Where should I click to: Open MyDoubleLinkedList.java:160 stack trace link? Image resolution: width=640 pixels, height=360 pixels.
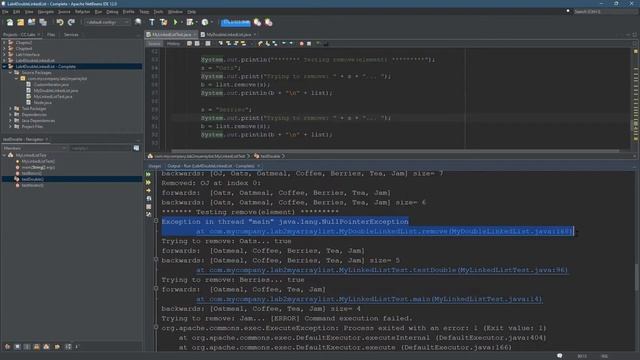click(384, 231)
